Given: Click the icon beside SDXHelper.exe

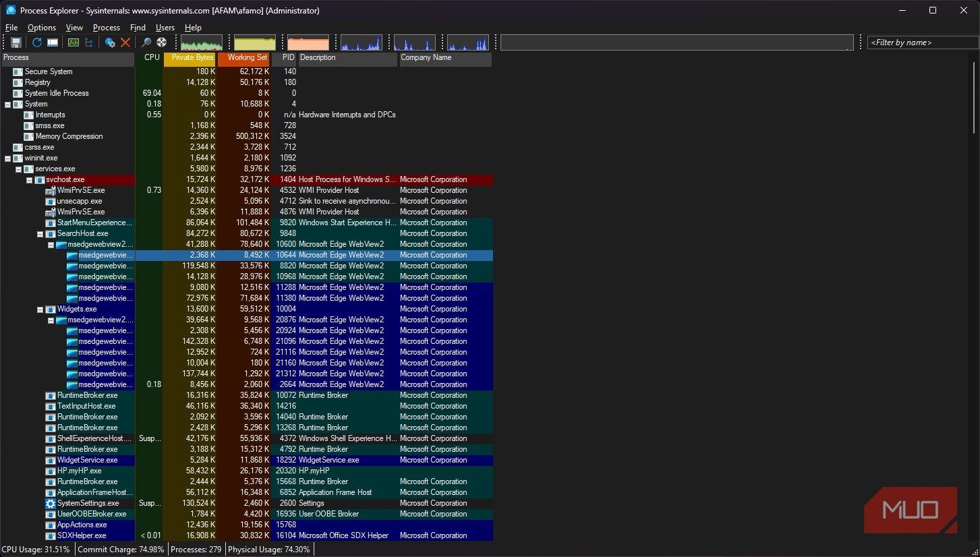Looking at the screenshot, I should pos(51,535).
